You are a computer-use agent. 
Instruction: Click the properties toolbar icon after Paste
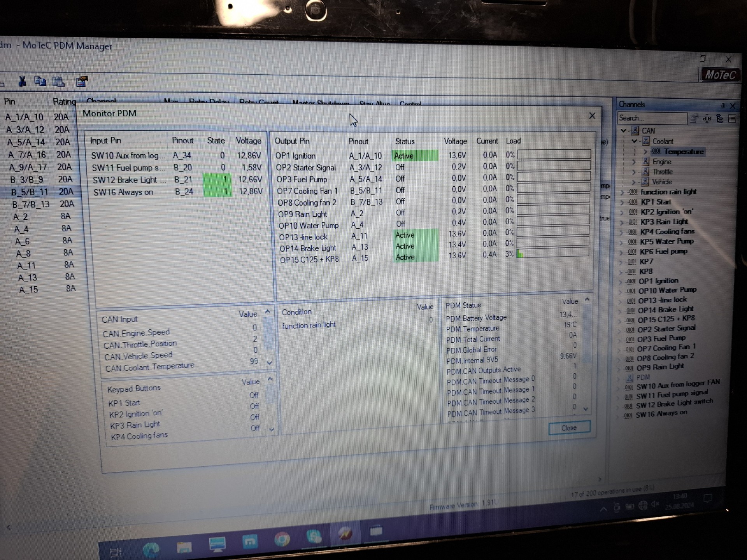pos(82,81)
